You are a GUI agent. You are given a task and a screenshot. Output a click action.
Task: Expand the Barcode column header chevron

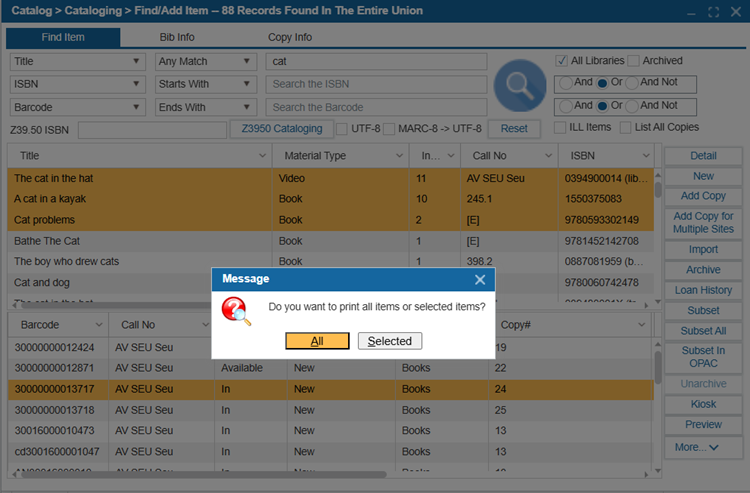coord(99,325)
